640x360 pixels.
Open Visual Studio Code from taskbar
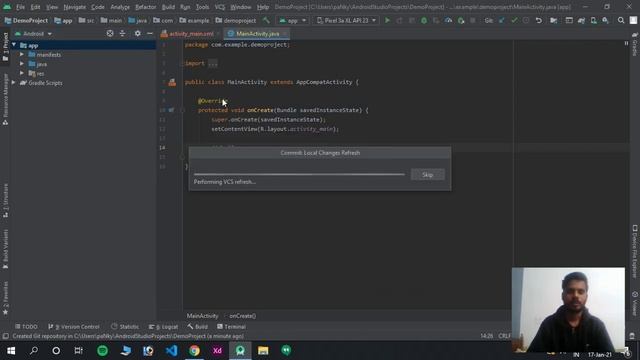point(171,351)
